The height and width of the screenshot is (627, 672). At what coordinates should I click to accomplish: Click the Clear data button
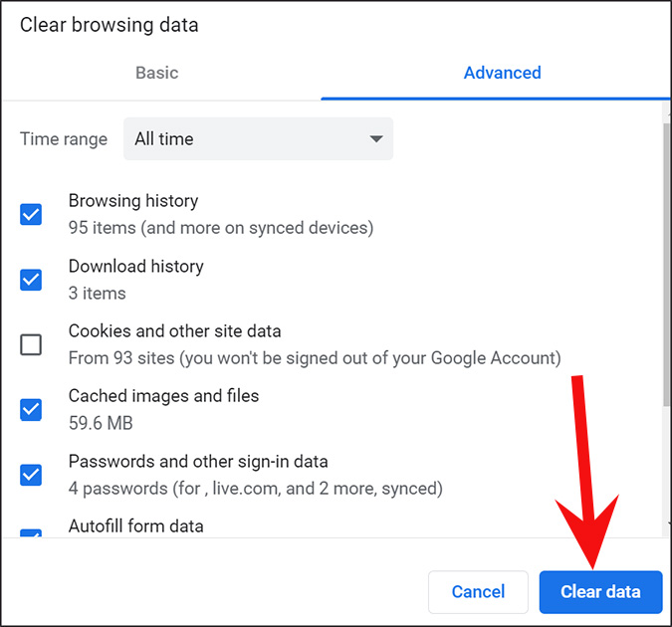pos(601,592)
